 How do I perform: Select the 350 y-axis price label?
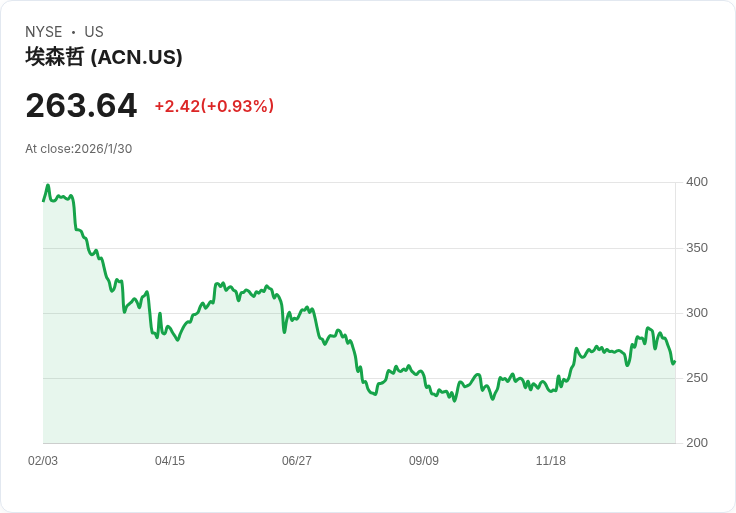pyautogui.click(x=697, y=248)
